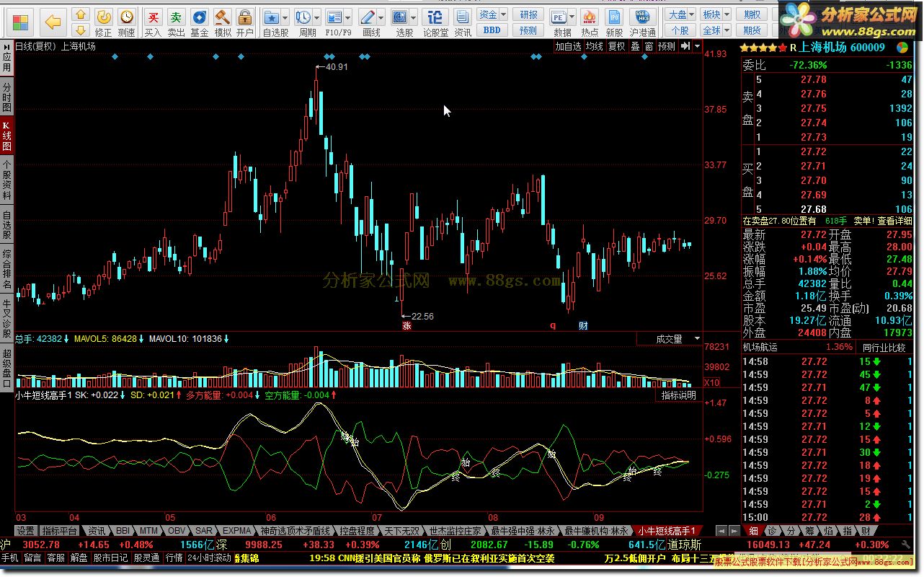The image size is (924, 577).
Task: Expand the 周期 period dropdown arrow
Action: click(x=318, y=17)
